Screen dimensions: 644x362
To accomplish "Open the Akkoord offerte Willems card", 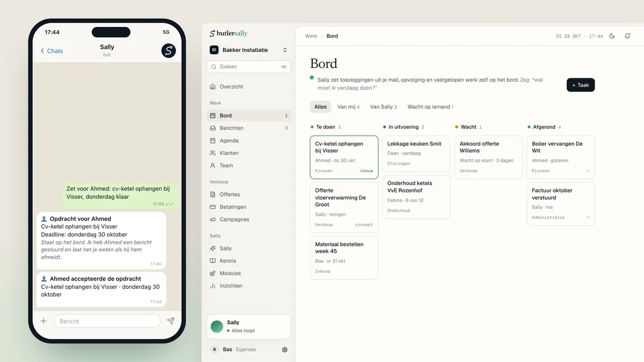I will coord(488,157).
